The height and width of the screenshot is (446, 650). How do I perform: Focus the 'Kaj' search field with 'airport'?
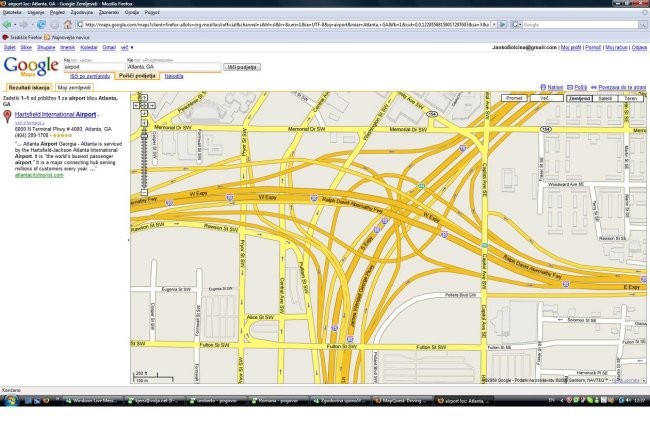pyautogui.click(x=94, y=67)
